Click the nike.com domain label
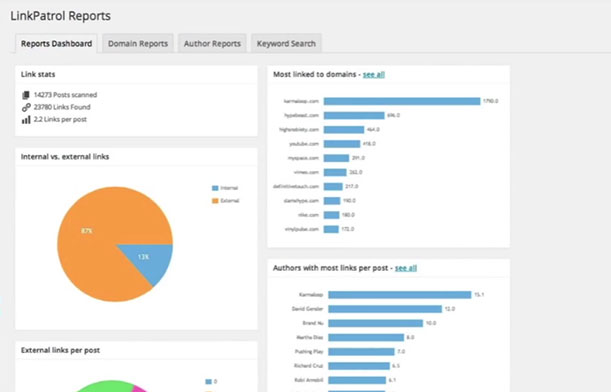 pyautogui.click(x=309, y=215)
